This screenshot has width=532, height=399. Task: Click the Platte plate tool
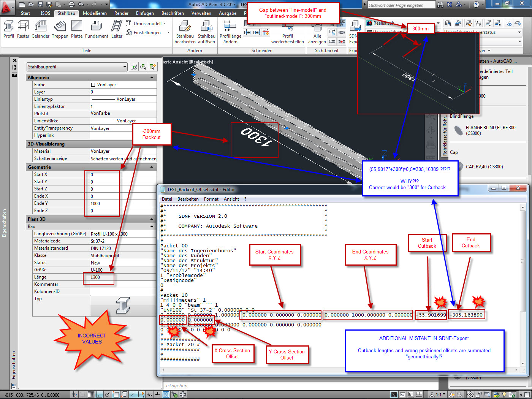click(77, 30)
